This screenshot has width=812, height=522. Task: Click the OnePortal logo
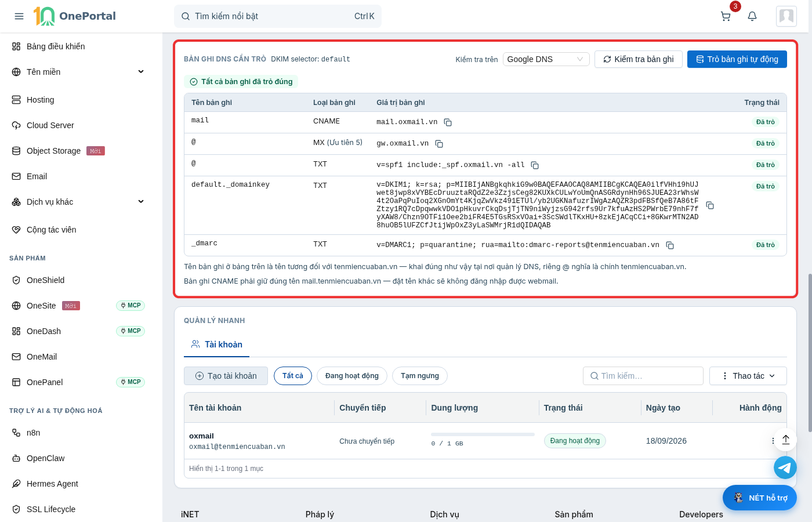[74, 16]
